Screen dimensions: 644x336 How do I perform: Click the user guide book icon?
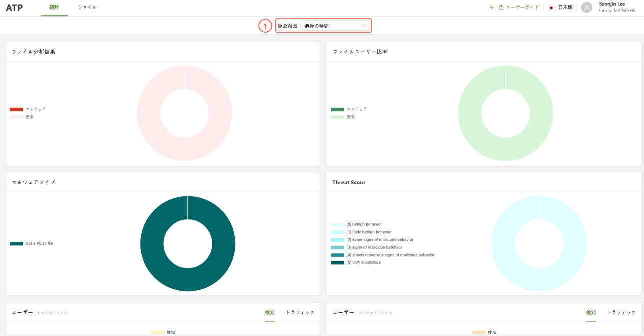click(x=501, y=7)
